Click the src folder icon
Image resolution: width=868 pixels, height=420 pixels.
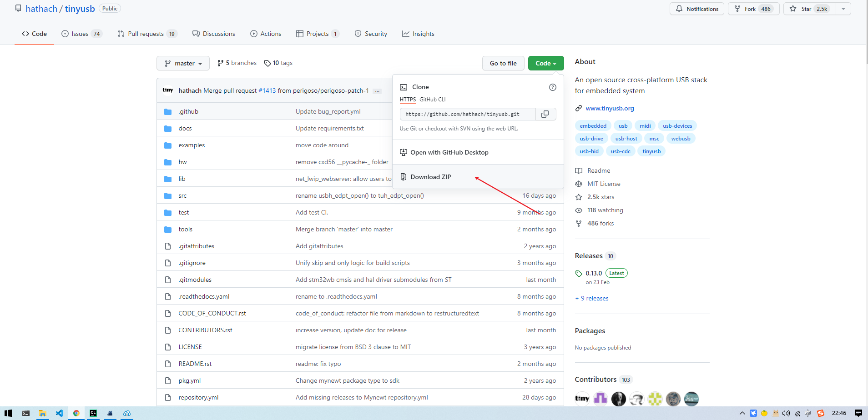point(168,196)
